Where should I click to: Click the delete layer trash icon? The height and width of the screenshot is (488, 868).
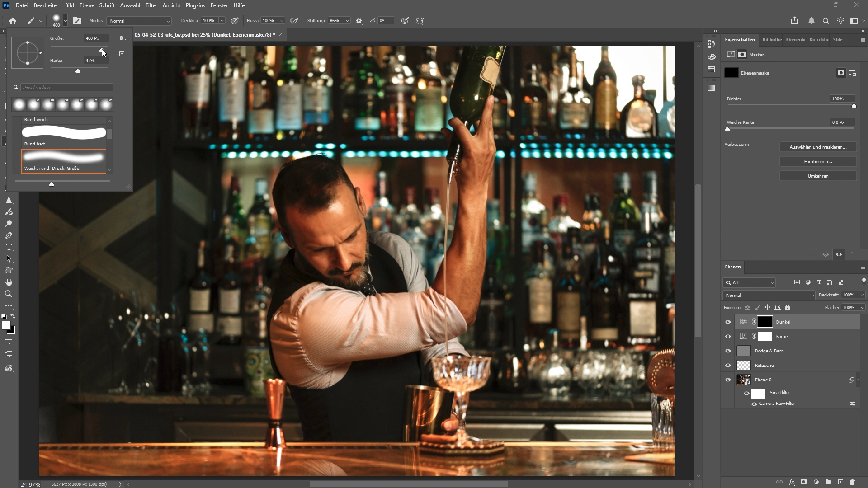point(853,482)
